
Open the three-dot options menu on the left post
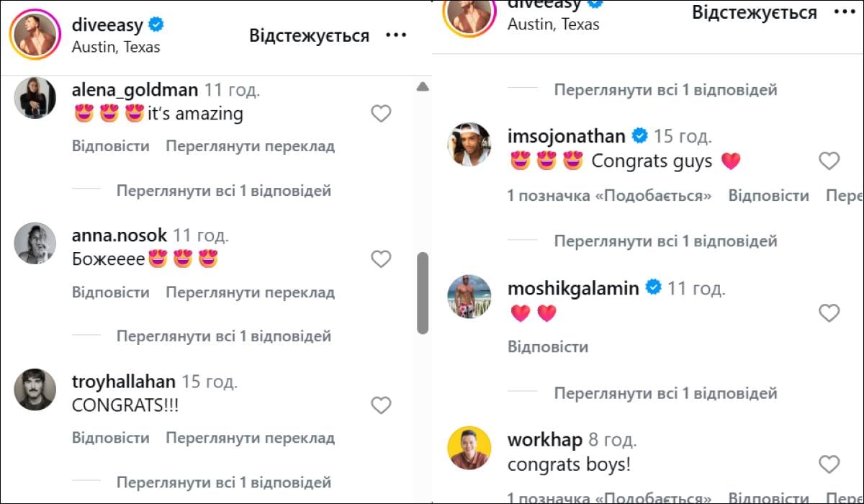[x=395, y=33]
